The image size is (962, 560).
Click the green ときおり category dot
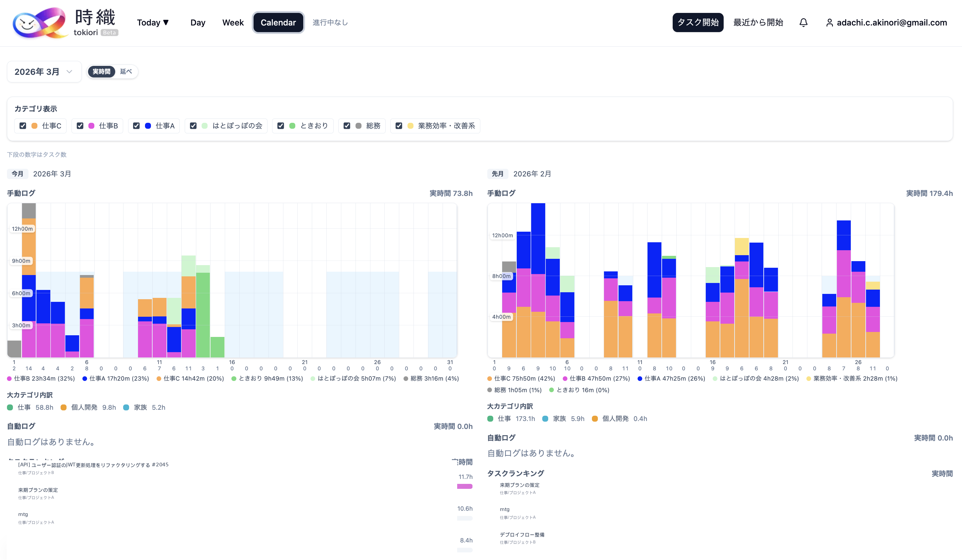[292, 126]
